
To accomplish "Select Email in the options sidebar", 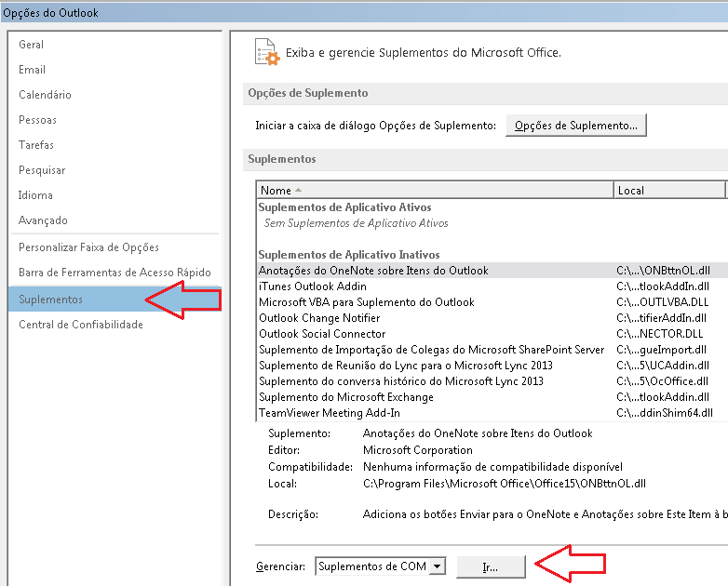I will click(32, 70).
